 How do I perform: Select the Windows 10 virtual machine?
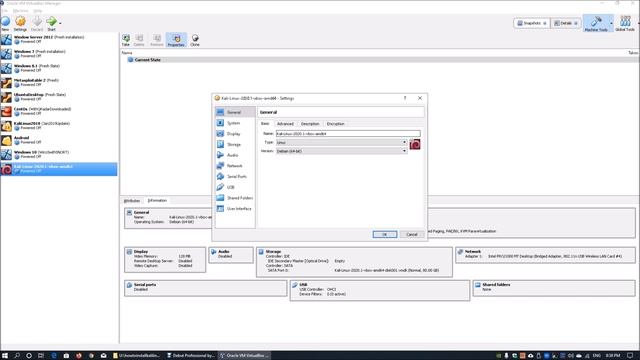pyautogui.click(x=59, y=154)
